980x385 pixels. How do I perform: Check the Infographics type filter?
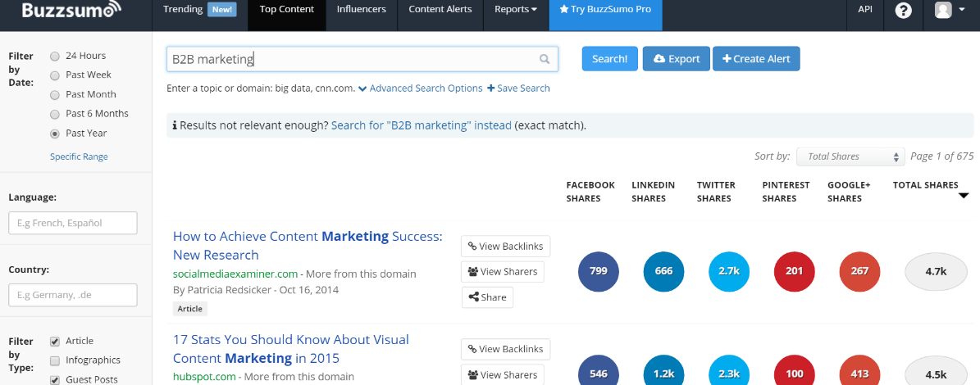[55, 360]
